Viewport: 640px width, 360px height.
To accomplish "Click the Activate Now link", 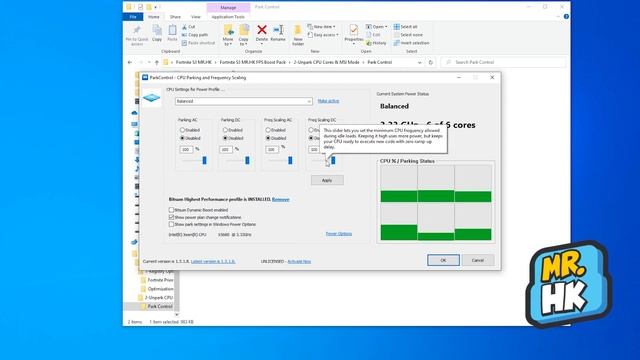I will [x=299, y=261].
